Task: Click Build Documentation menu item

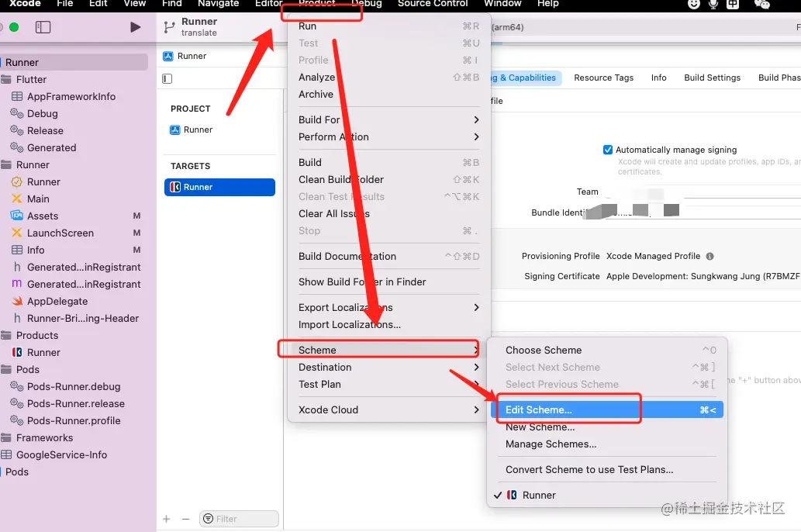Action: pyautogui.click(x=388, y=257)
